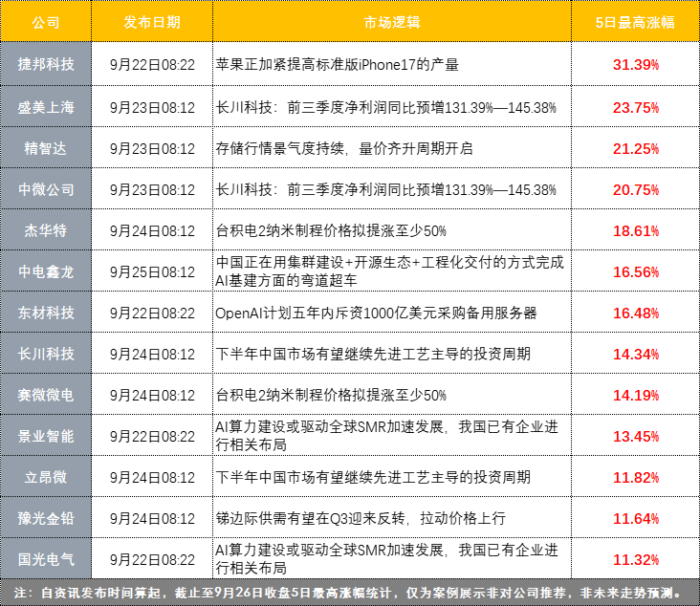The height and width of the screenshot is (606, 700).
Task: Click 杰华特 row 台积电2纳米 logic text
Action: pos(331,230)
